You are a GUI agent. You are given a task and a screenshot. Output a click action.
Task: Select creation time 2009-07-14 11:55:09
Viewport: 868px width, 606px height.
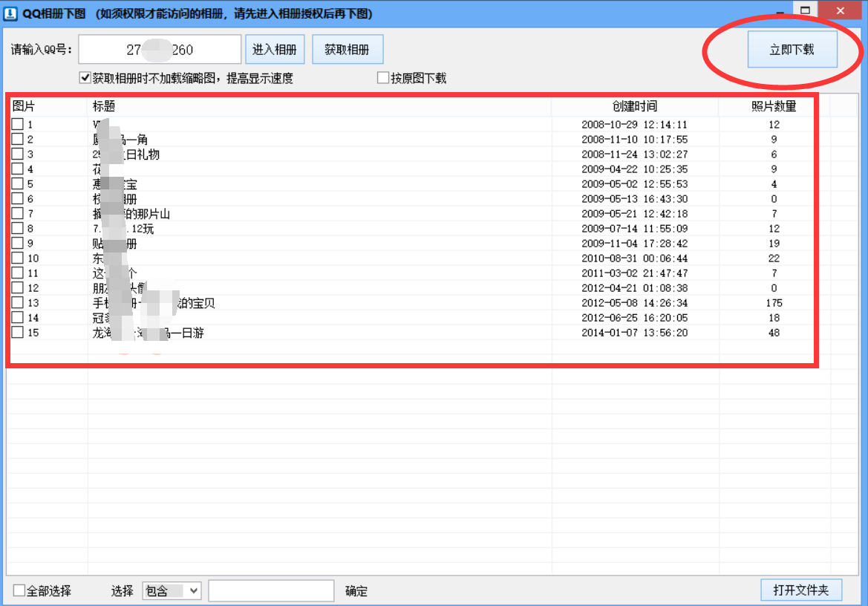click(x=634, y=229)
